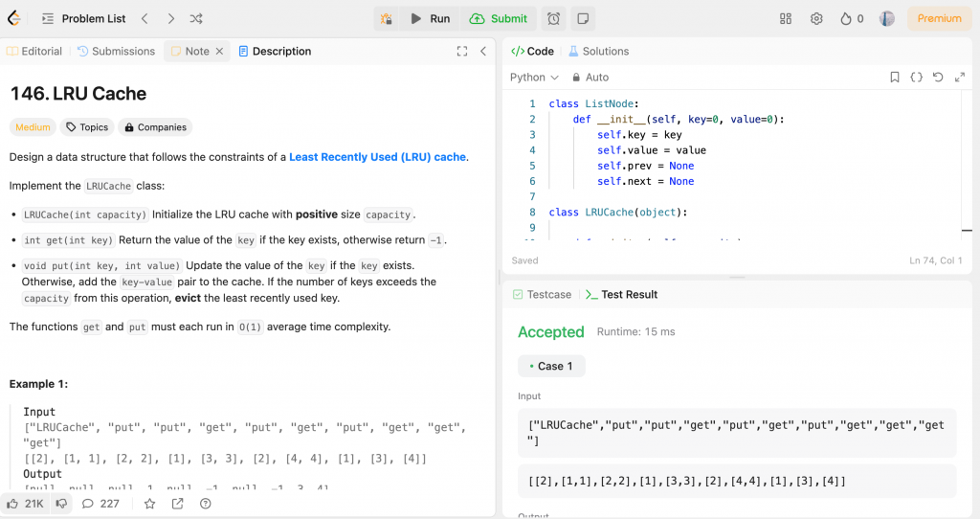Switch to the Test Result tab
Image resolution: width=980 pixels, height=519 pixels.
point(622,295)
